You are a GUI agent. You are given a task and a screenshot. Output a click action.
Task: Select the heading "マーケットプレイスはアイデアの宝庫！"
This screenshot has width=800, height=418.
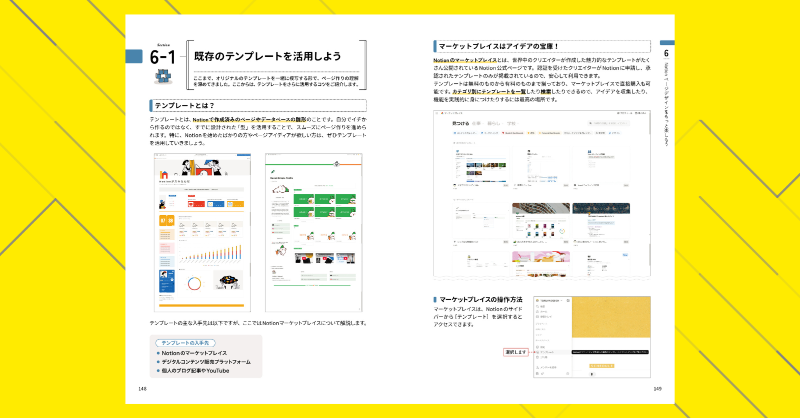coord(498,46)
